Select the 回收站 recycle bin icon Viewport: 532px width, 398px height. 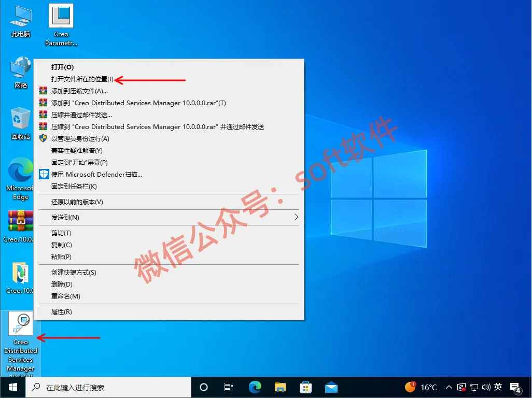tap(21, 124)
